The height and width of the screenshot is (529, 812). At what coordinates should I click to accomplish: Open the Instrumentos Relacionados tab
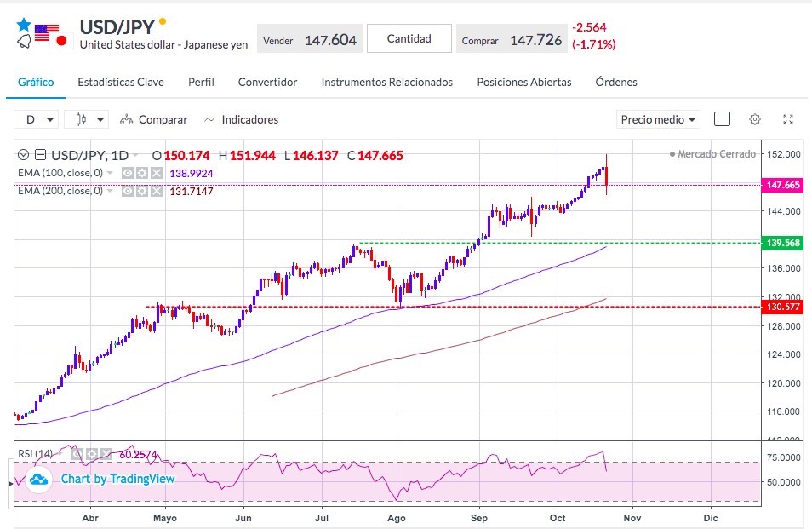point(386,83)
